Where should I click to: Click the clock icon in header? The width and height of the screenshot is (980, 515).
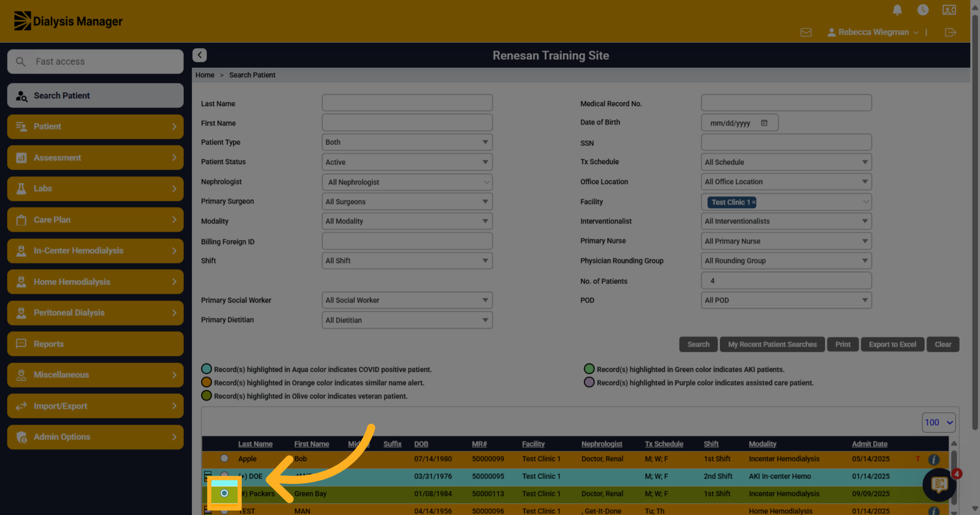[x=923, y=9]
